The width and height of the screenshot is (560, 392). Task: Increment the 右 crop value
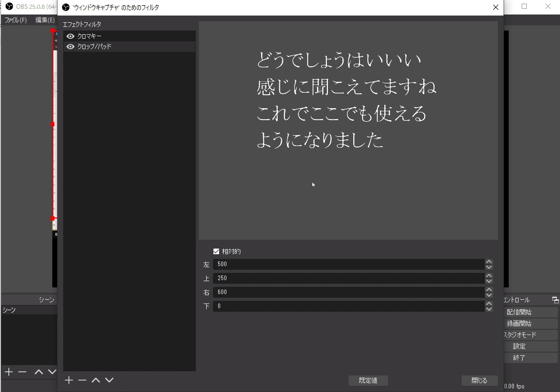click(489, 289)
